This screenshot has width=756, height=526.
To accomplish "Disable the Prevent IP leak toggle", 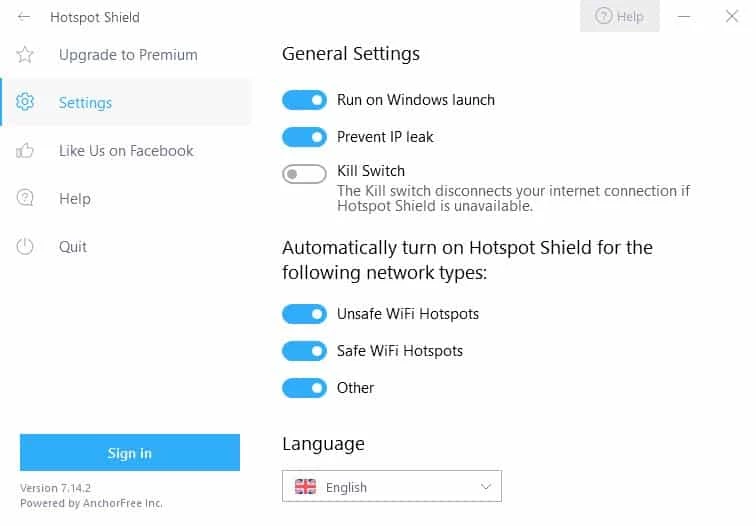I will click(x=304, y=137).
